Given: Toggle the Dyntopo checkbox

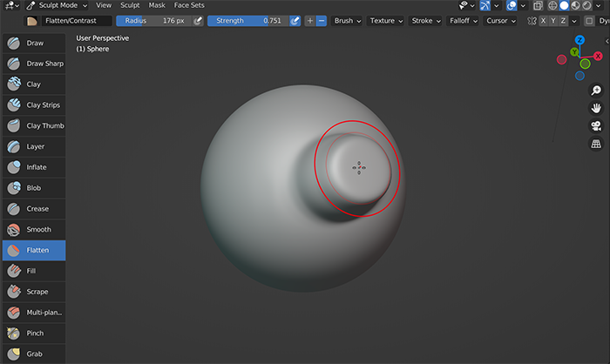Looking at the screenshot, I should coord(589,21).
